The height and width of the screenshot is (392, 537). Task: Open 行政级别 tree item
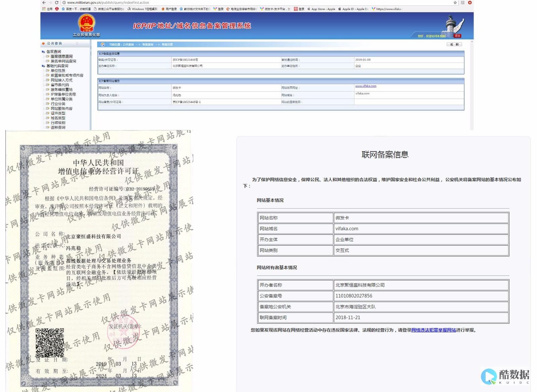(58, 123)
